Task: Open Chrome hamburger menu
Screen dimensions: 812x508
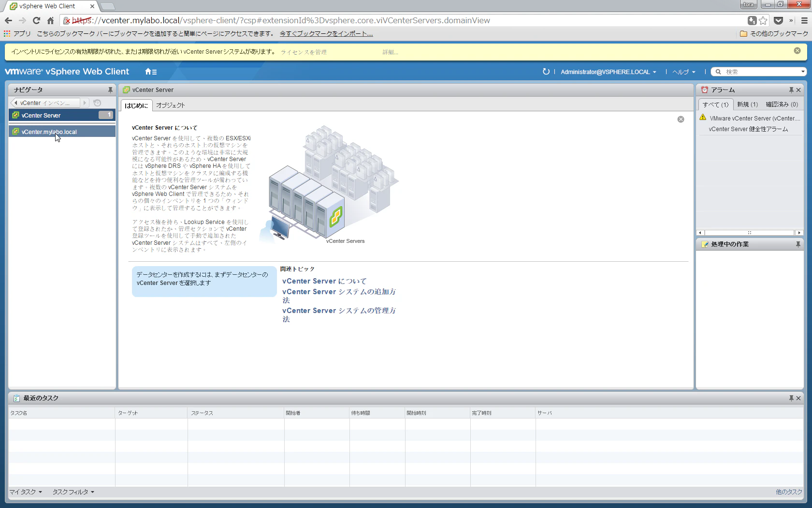Action: tap(804, 20)
